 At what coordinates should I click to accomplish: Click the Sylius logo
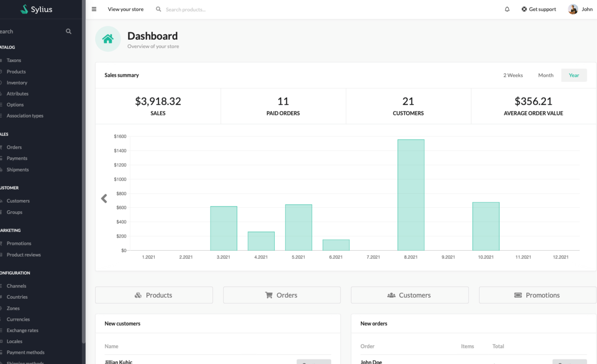click(36, 9)
